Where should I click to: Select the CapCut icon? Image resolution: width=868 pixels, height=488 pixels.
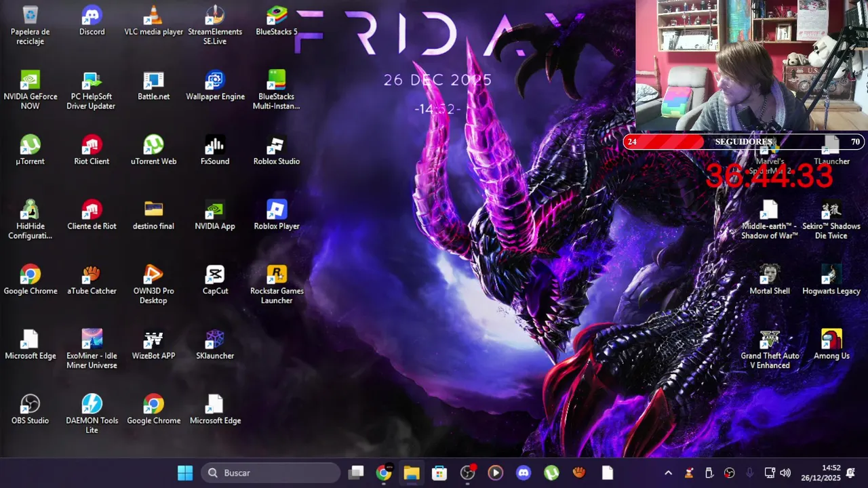pyautogui.click(x=215, y=279)
